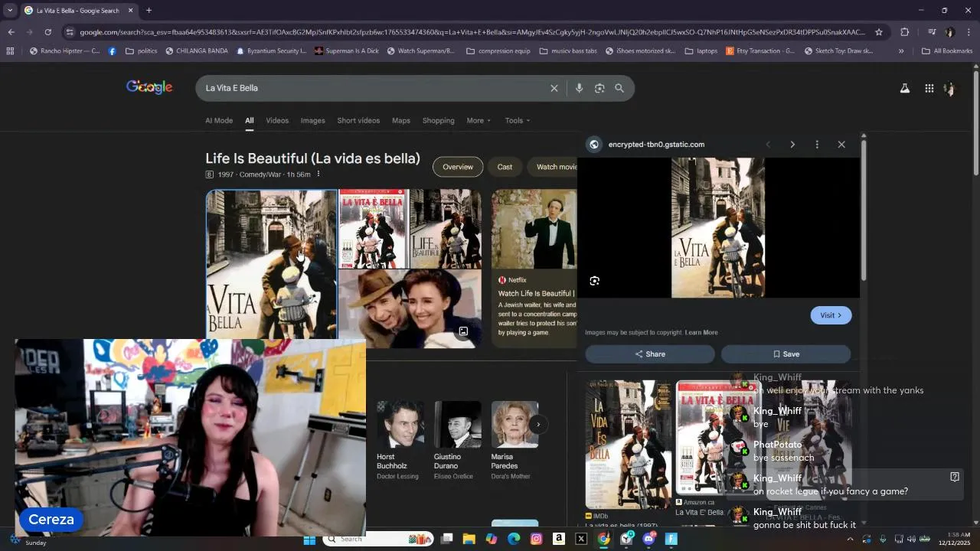The image size is (980, 551).
Task: Start voice search with the microphone icon
Action: (579, 88)
